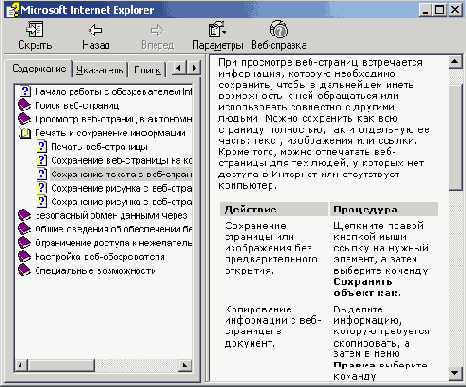
Task: Click content pane scrollbar up arrow
Action: pyautogui.click(x=455, y=62)
